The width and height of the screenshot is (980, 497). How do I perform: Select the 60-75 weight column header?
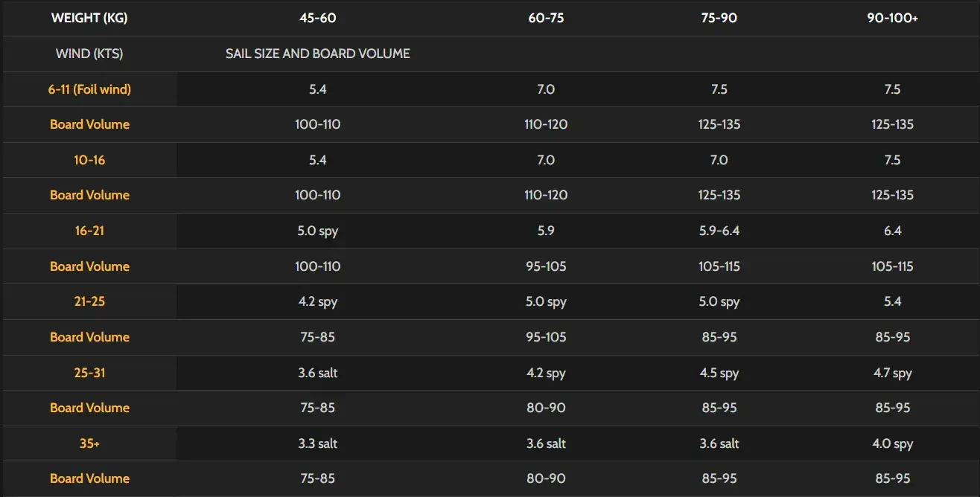click(546, 18)
